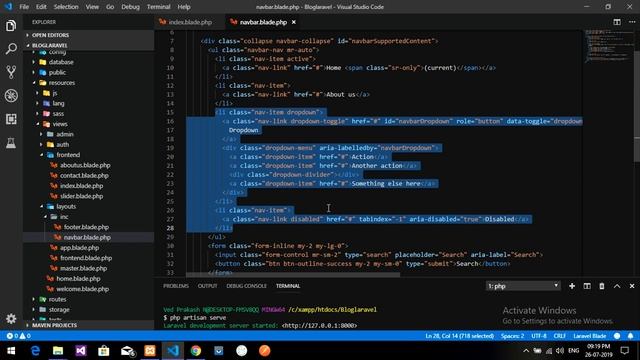The width and height of the screenshot is (640, 360).
Task: Change language mode Laravel Blade
Action: point(589,336)
